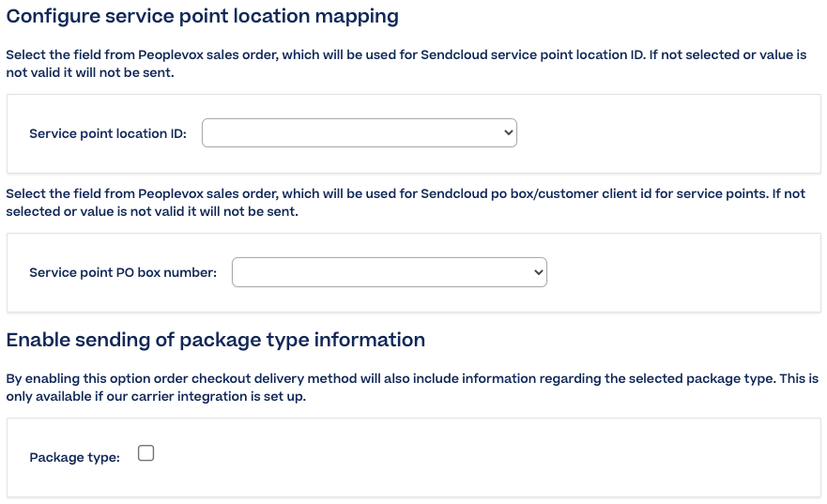Image resolution: width=827 pixels, height=504 pixels.
Task: Click the arrow on the PO box number select
Action: click(x=539, y=272)
